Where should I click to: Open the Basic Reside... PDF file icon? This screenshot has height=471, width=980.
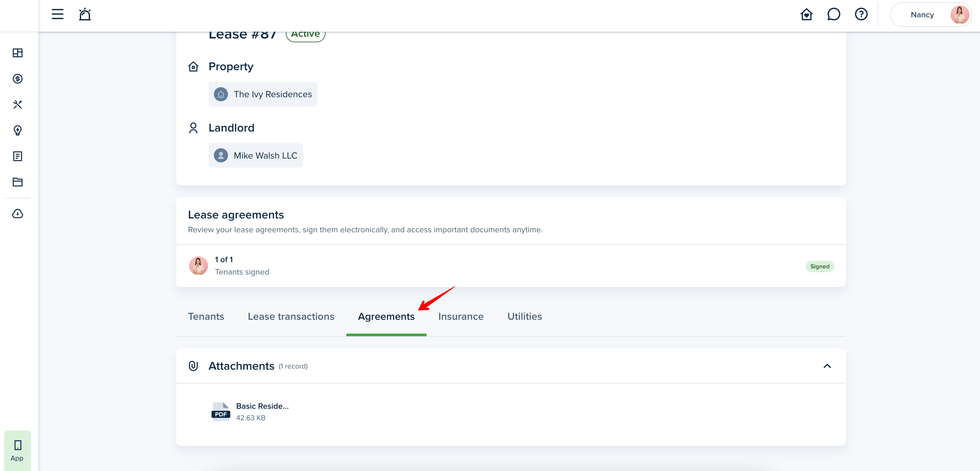221,412
